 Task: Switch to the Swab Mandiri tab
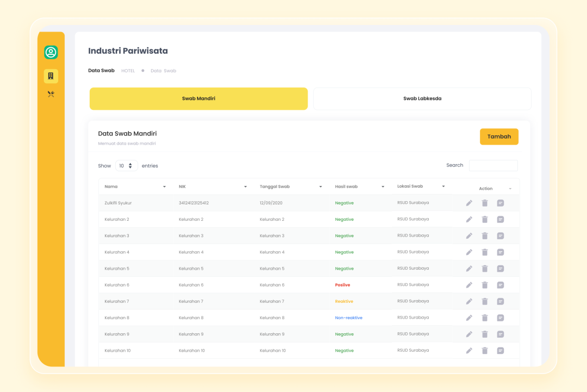pos(198,99)
